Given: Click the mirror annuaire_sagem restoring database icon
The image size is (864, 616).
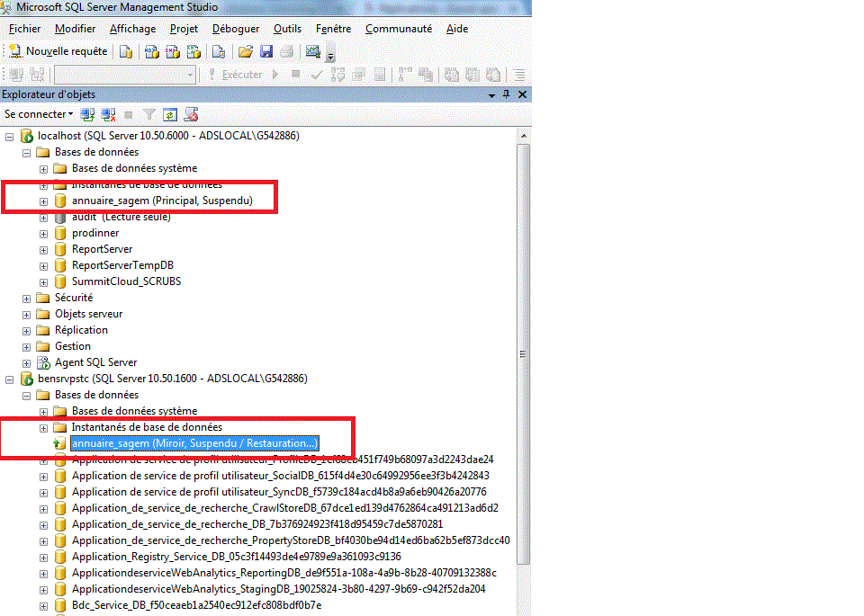Looking at the screenshot, I should pos(59,443).
